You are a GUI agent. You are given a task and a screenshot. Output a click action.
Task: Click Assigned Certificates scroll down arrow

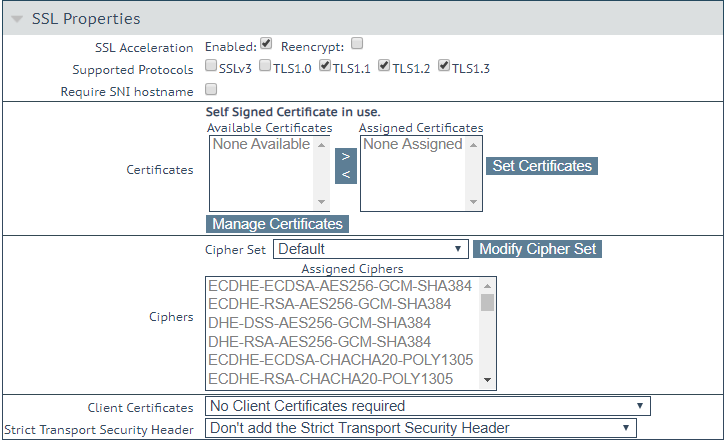[473, 202]
